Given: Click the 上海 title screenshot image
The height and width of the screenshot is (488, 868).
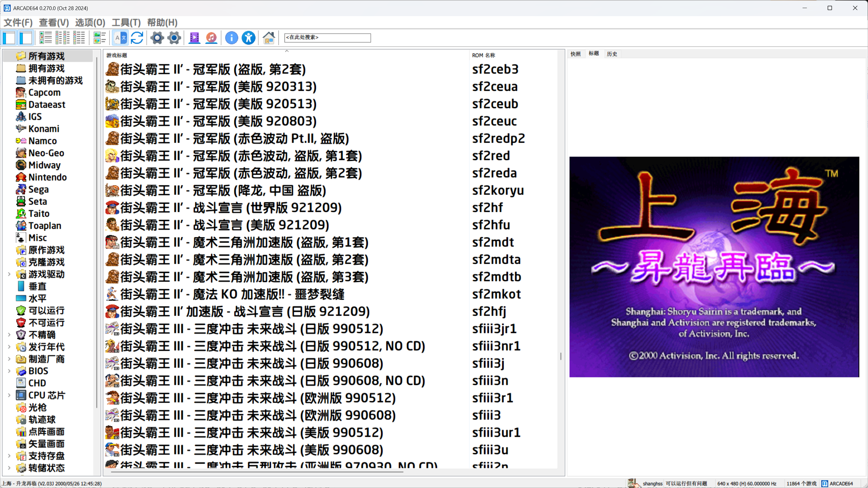Looking at the screenshot, I should (714, 267).
